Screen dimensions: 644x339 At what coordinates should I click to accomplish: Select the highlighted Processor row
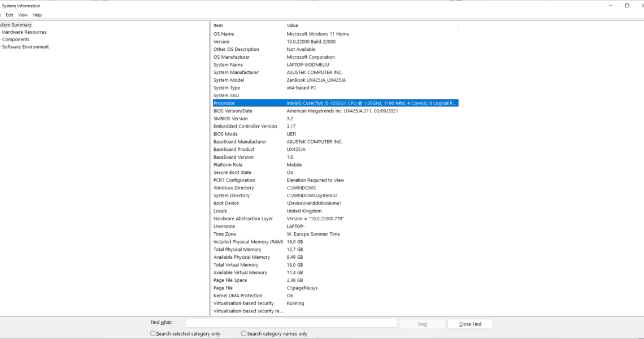point(335,103)
